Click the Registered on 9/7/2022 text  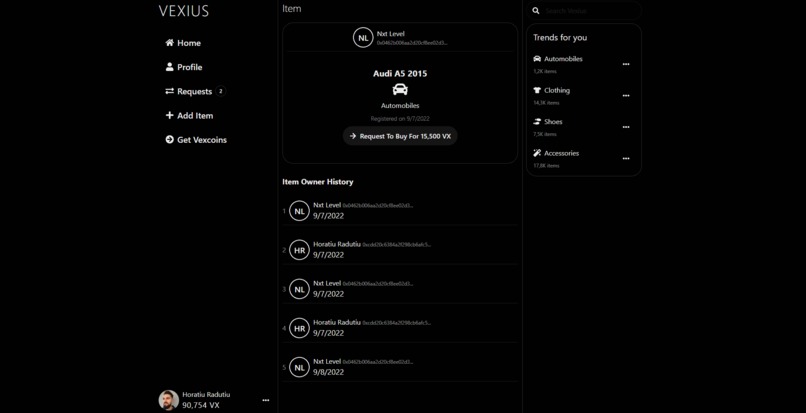tap(400, 118)
